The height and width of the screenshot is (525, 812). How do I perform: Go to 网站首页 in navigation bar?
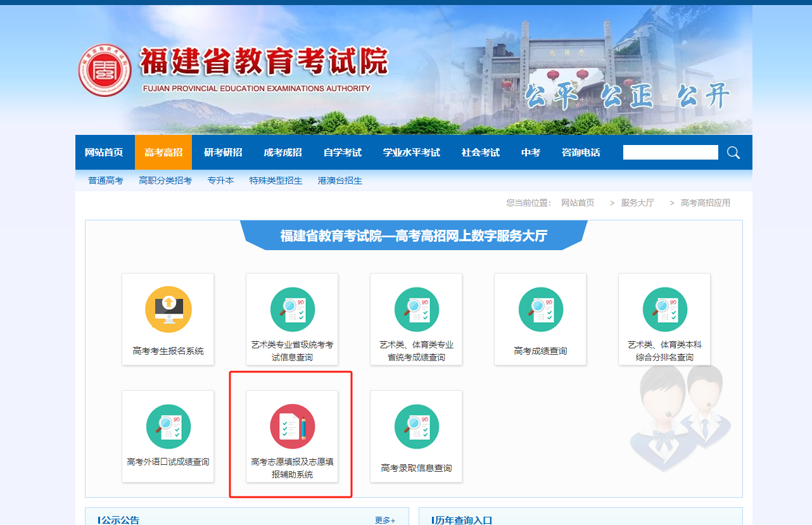coord(104,153)
